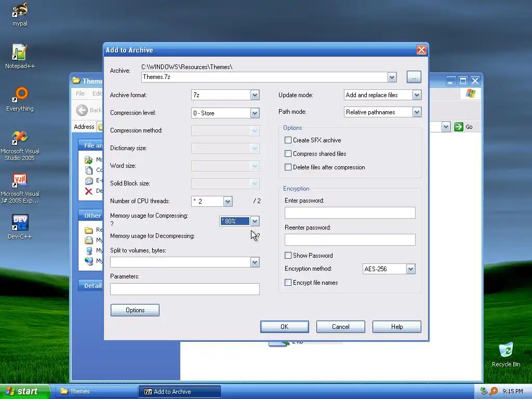The height and width of the screenshot is (399, 532).
Task: Select the Everything search desktop icon
Action: point(20,95)
